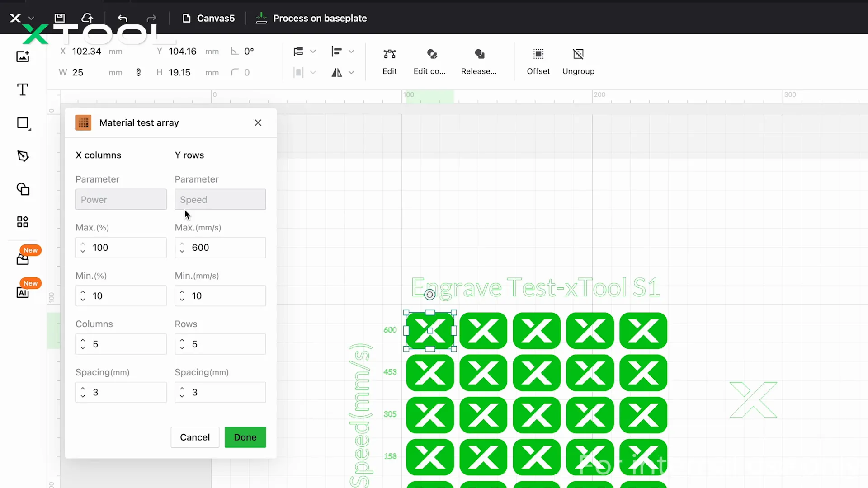Click the 305 speed row label
The width and height of the screenshot is (868, 488).
(390, 414)
